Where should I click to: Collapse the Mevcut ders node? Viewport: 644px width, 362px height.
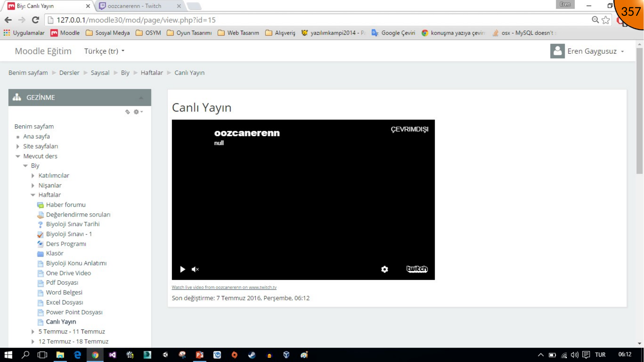(18, 156)
